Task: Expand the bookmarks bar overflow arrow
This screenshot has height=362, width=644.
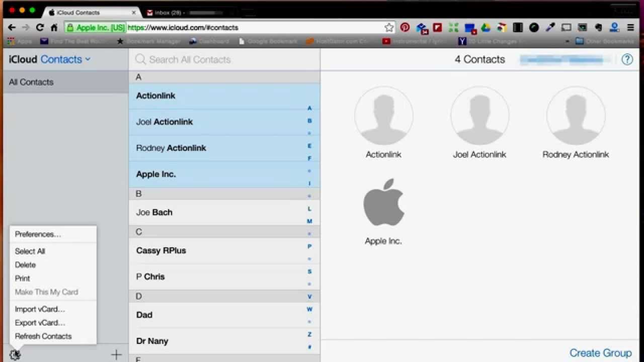Action: click(568, 41)
